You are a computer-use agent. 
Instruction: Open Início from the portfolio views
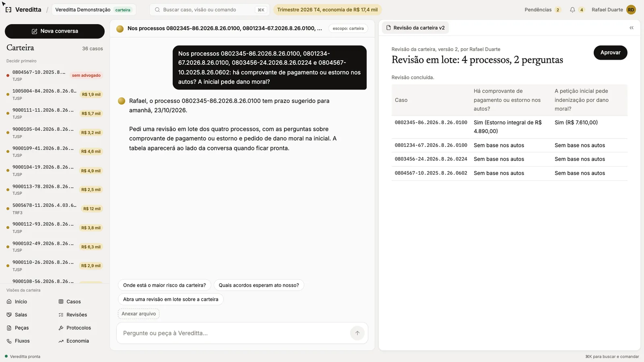[17, 302]
